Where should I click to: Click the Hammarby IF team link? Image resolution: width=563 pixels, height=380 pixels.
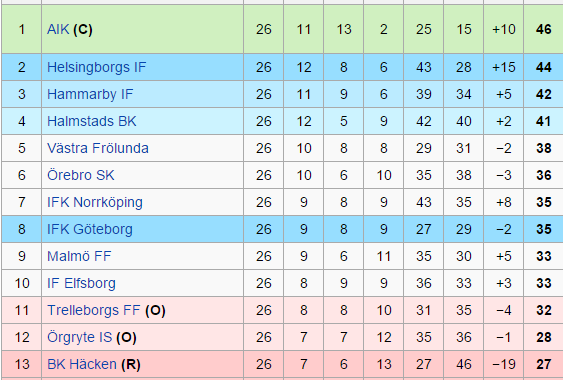[x=90, y=94]
